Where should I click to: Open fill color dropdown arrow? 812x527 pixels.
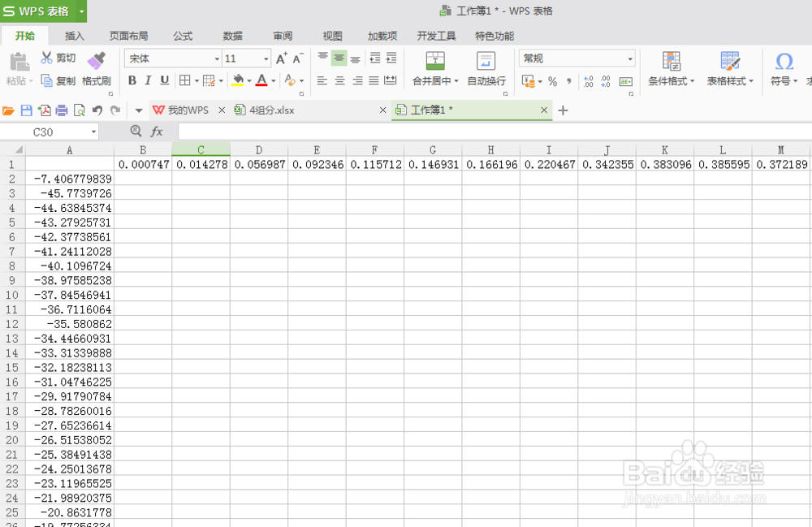249,80
